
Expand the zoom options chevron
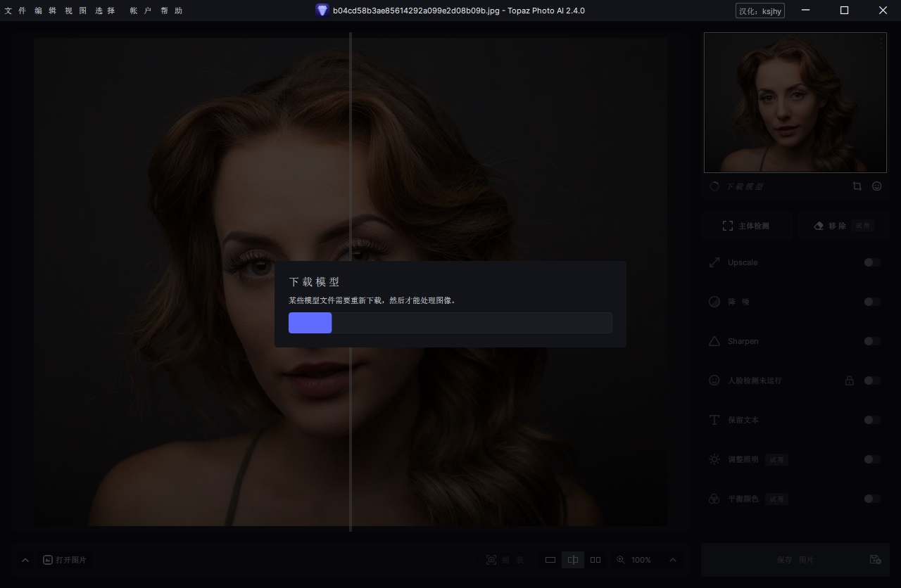click(x=673, y=560)
